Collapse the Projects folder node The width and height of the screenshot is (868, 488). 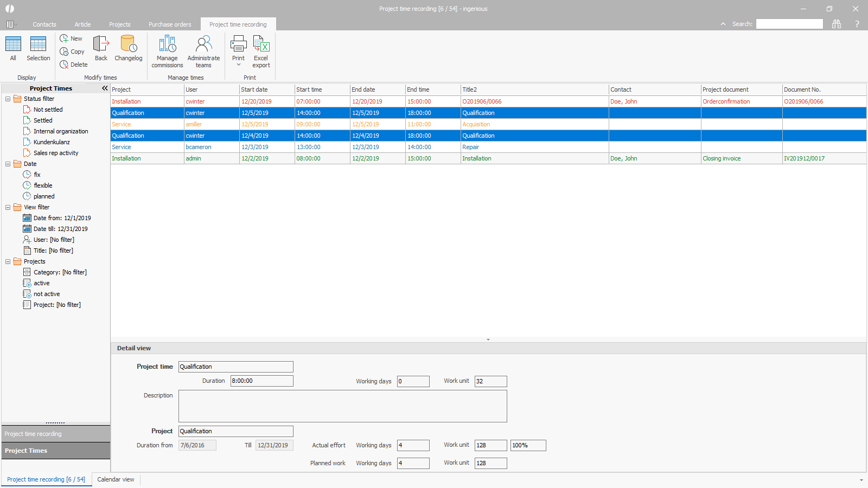pyautogui.click(x=8, y=261)
